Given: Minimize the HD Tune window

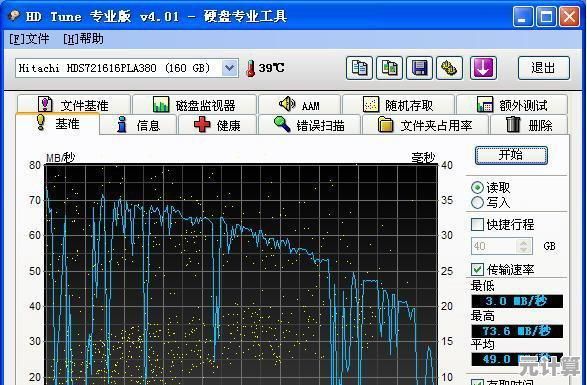Looking at the screenshot, I should (x=523, y=16).
